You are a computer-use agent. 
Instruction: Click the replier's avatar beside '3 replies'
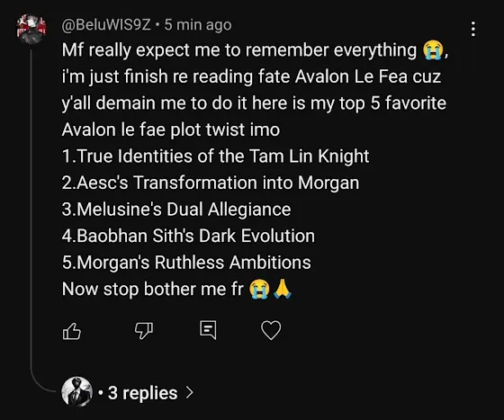tap(76, 392)
